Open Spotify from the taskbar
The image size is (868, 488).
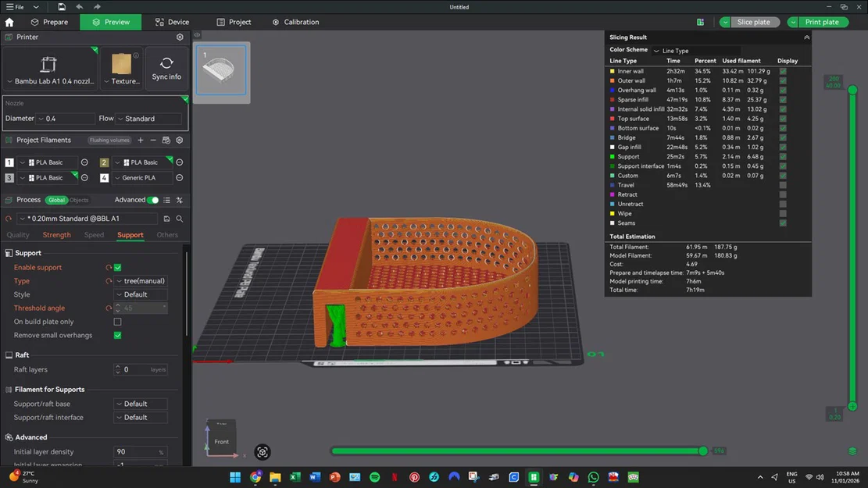375,477
